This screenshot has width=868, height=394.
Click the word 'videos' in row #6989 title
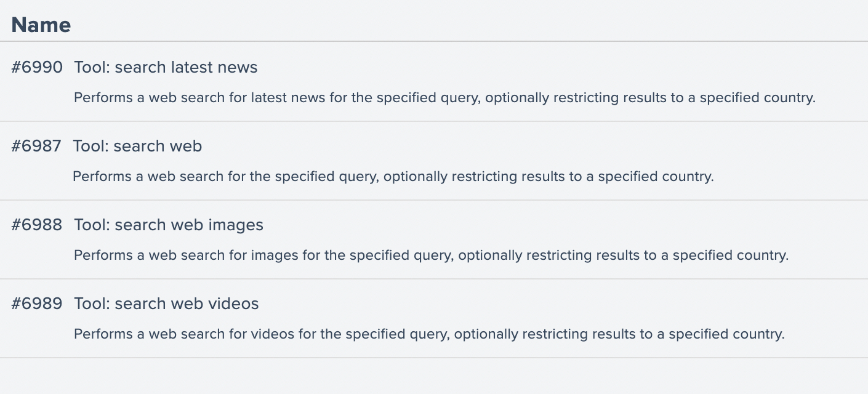pos(234,304)
